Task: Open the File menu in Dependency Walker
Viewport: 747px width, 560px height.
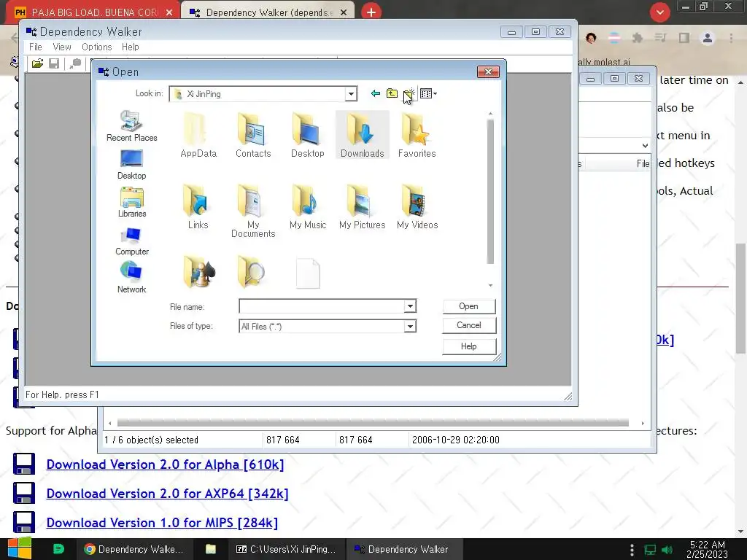Action: [35, 47]
